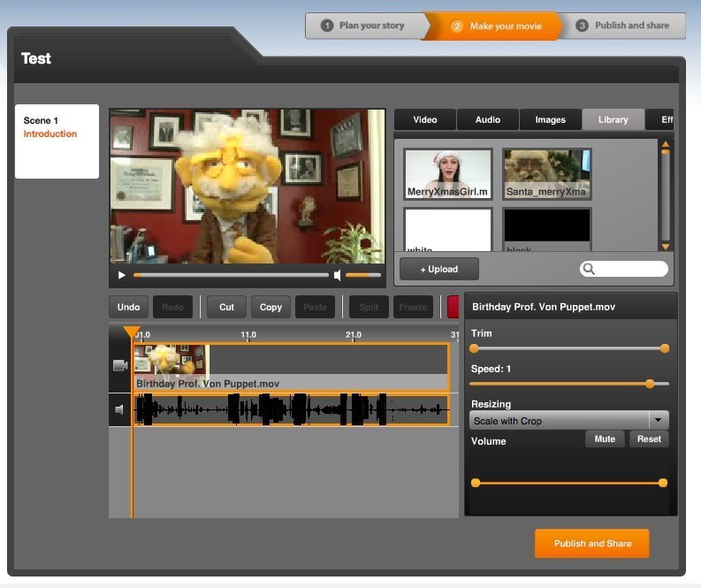
Task: Click the Test project title
Action: click(36, 58)
